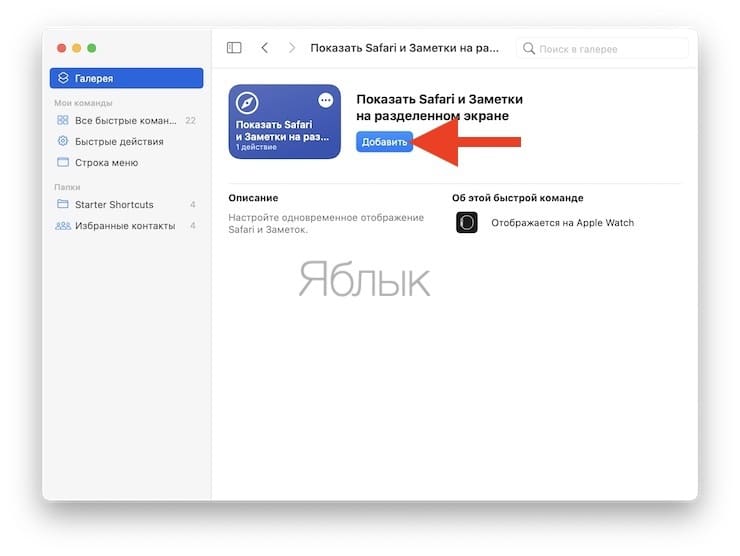Click the Галерея layers icon
740x556 pixels.
[x=63, y=78]
